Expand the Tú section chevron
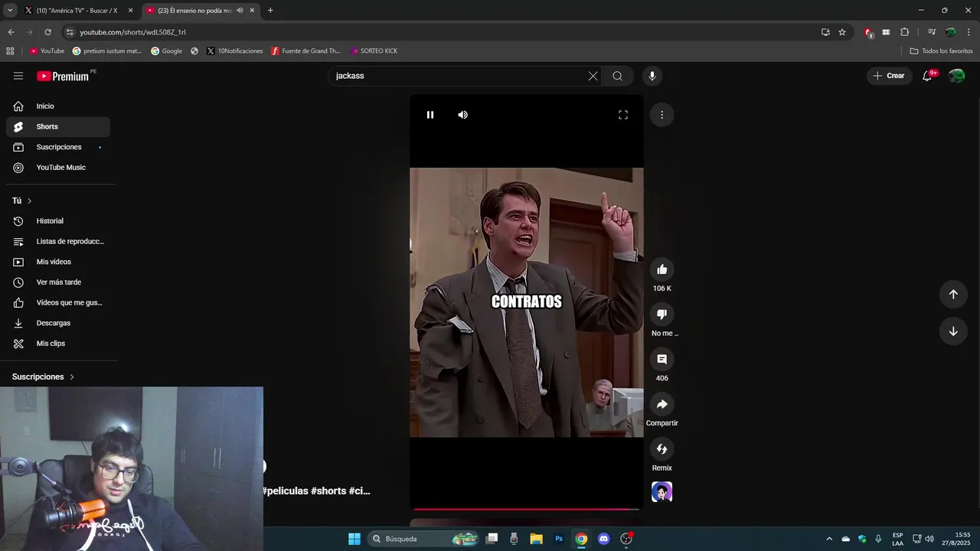This screenshot has height=551, width=980. pyautogui.click(x=30, y=201)
